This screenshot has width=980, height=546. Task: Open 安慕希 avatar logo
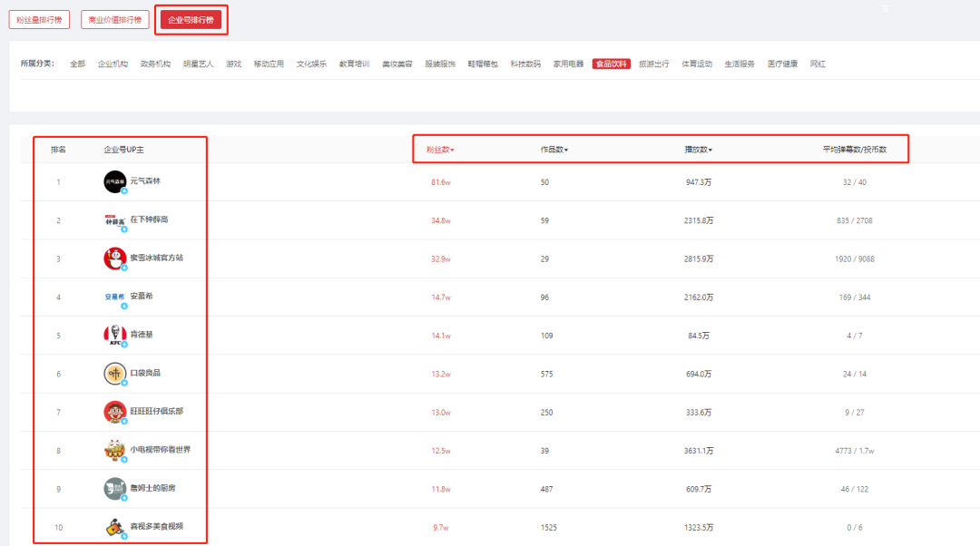pos(115,297)
